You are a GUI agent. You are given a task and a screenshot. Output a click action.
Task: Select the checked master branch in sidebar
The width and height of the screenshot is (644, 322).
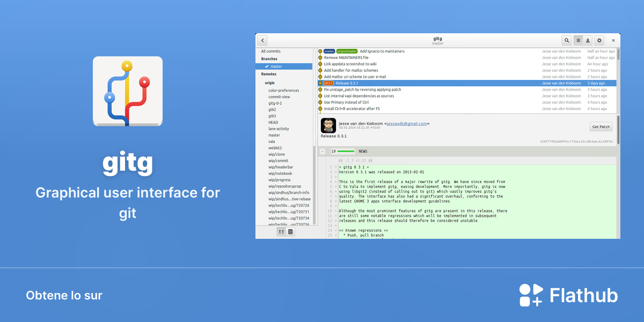coord(284,67)
